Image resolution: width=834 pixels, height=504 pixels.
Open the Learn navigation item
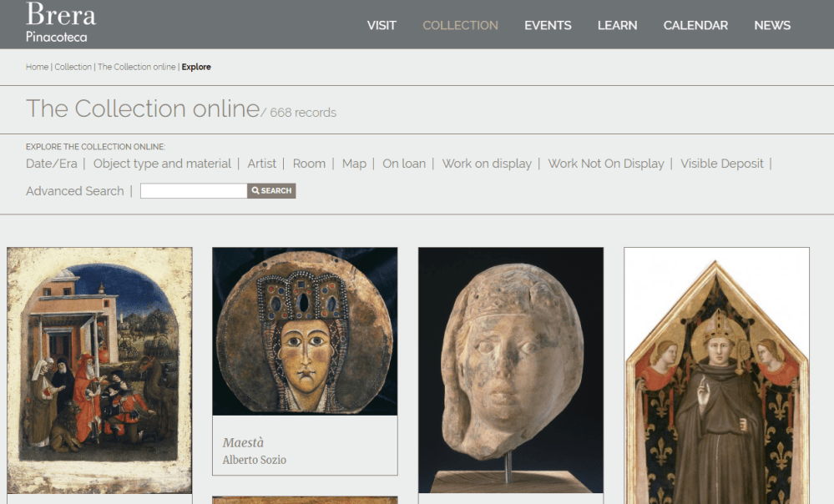click(x=617, y=26)
